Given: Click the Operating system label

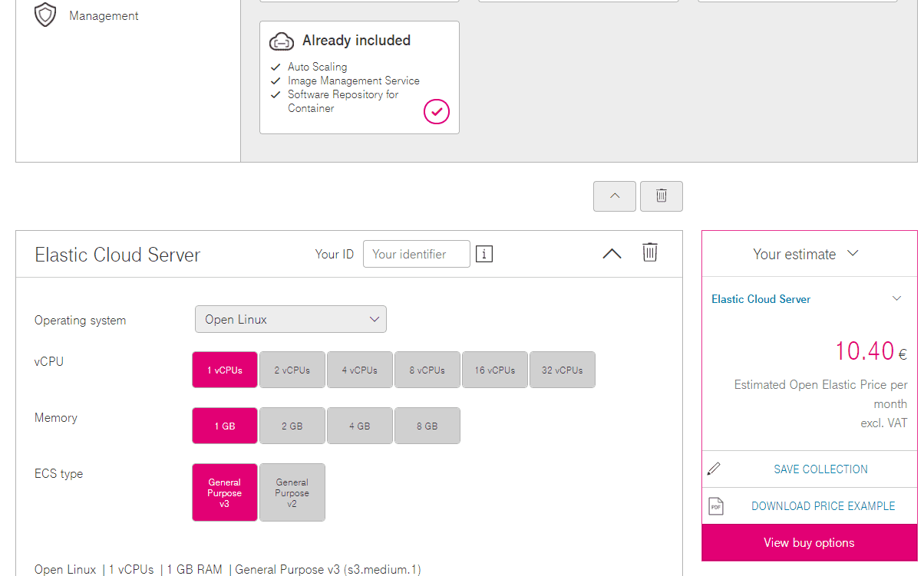Looking at the screenshot, I should [x=80, y=321].
